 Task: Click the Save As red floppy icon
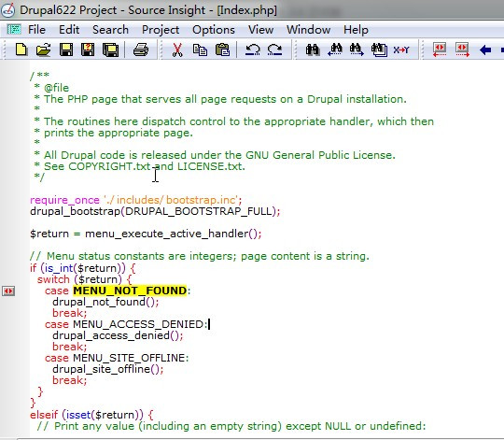coord(88,50)
